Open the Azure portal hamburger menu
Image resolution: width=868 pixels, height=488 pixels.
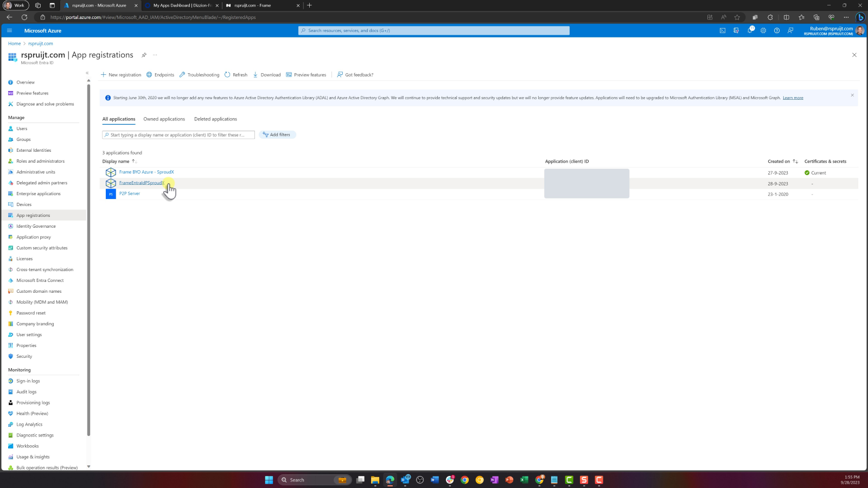coord(9,30)
